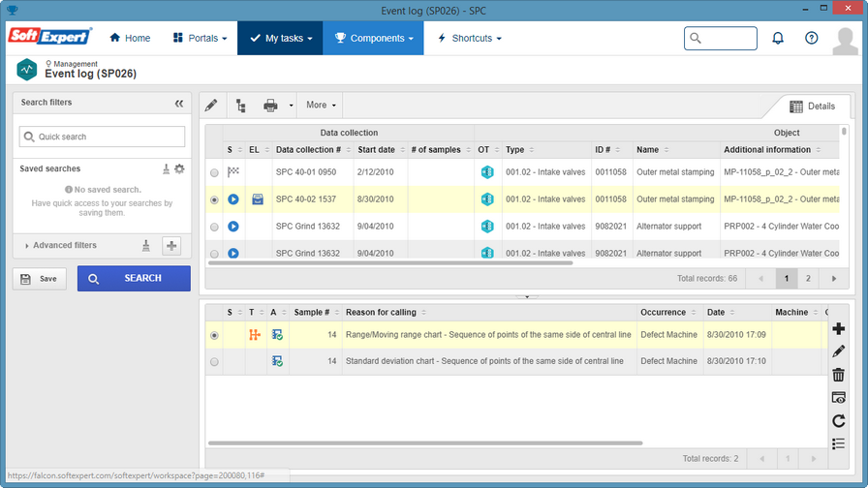The width and height of the screenshot is (868, 488).
Task: Select radio button for SPC 40-02 1537
Action: pyautogui.click(x=214, y=199)
